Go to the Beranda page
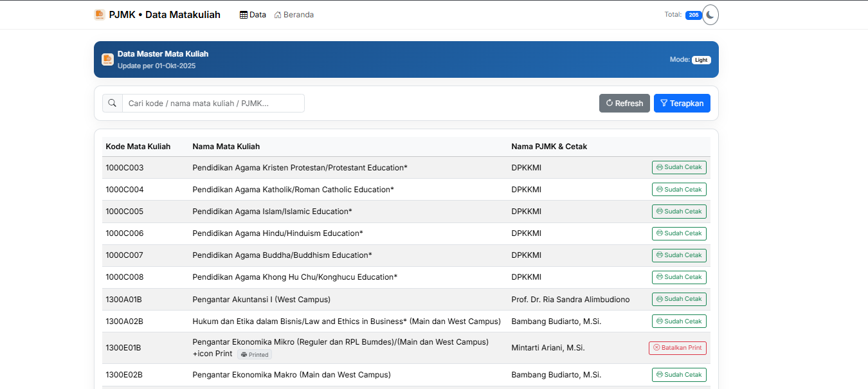 [x=294, y=15]
